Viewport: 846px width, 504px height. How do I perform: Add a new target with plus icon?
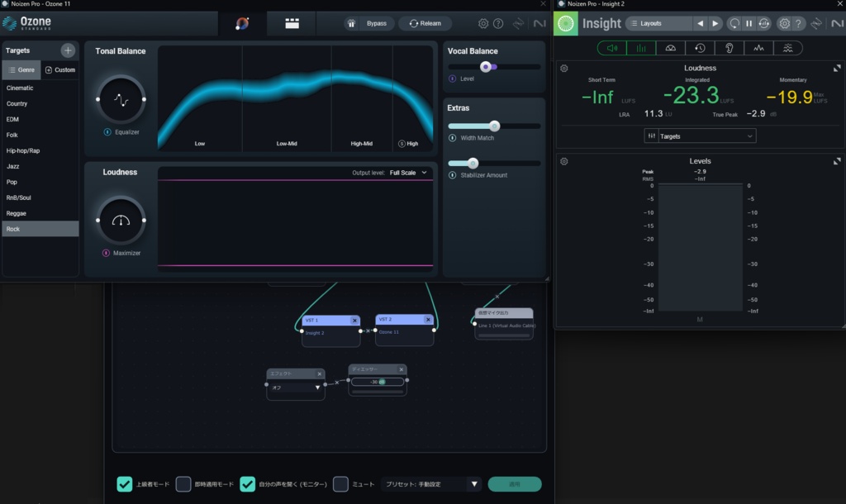[x=68, y=50]
